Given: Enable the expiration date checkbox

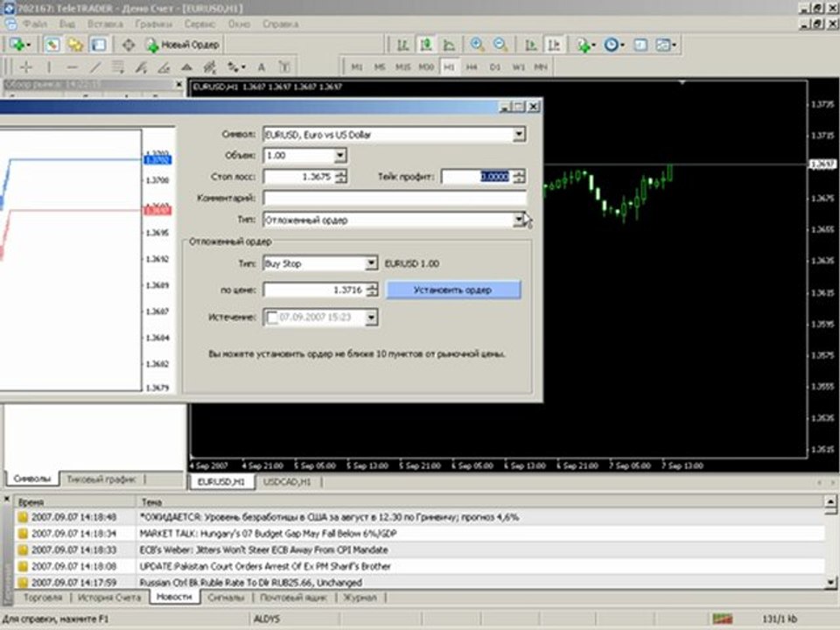Looking at the screenshot, I should (x=272, y=317).
